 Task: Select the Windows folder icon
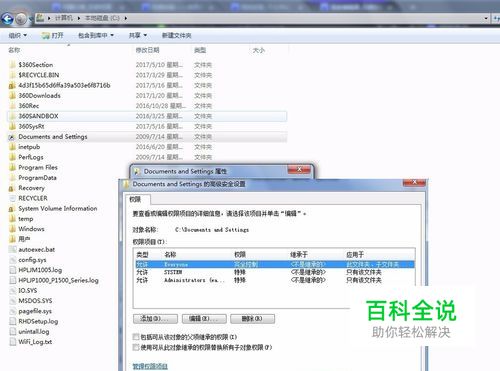12,229
